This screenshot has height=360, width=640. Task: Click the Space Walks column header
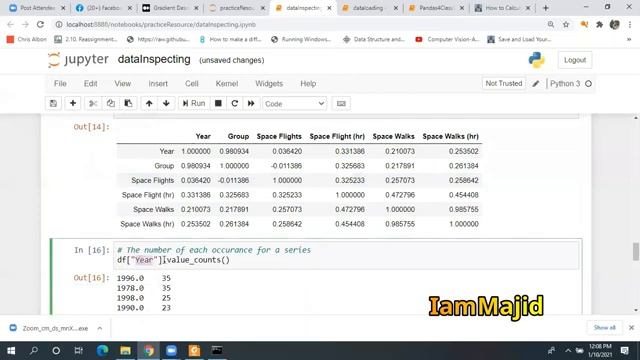(x=393, y=136)
